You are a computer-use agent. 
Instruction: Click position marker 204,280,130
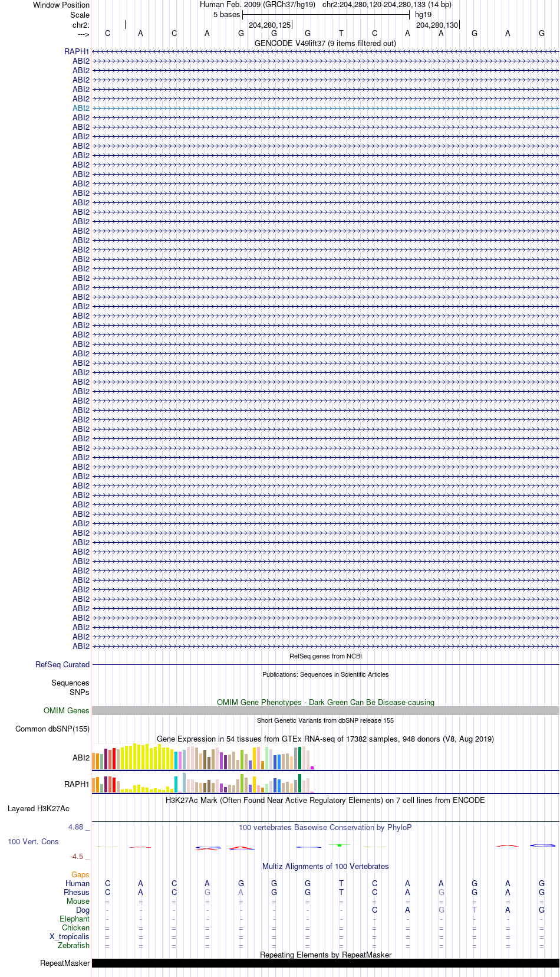(x=437, y=25)
